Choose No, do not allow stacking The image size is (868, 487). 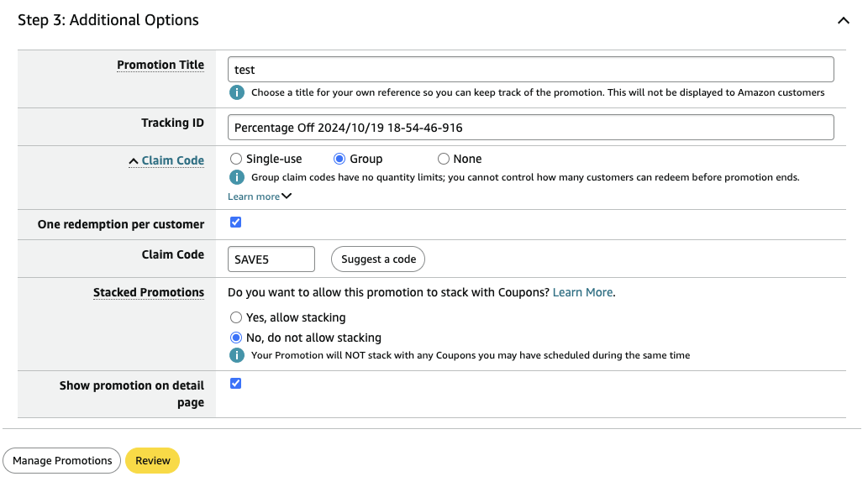click(x=236, y=338)
